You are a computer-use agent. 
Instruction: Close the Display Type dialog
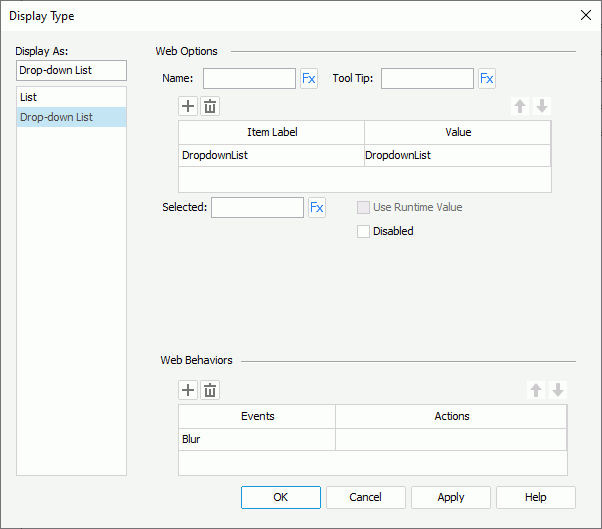[x=585, y=15]
